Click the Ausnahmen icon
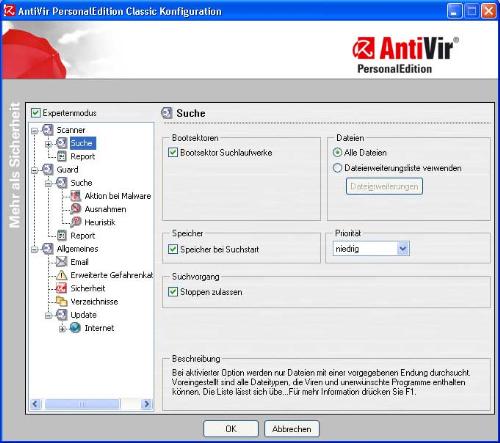This screenshot has height=443, width=500. (x=76, y=209)
